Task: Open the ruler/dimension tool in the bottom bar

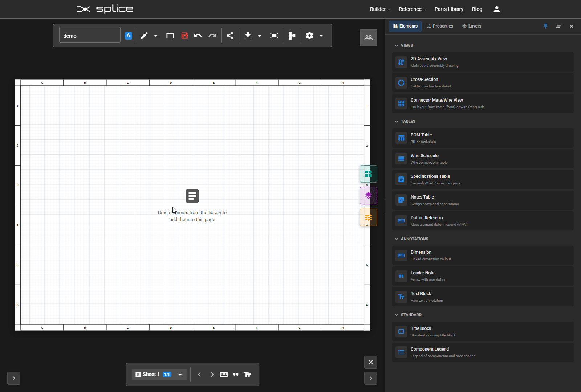Action: [x=224, y=374]
